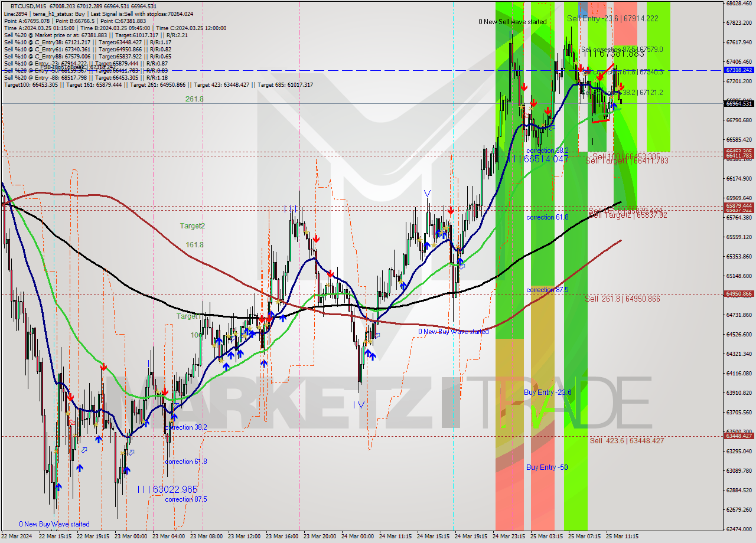Click the '25 Mar 03:15' time label
Image resolution: width=756 pixels, height=543 pixels.
[x=546, y=537]
